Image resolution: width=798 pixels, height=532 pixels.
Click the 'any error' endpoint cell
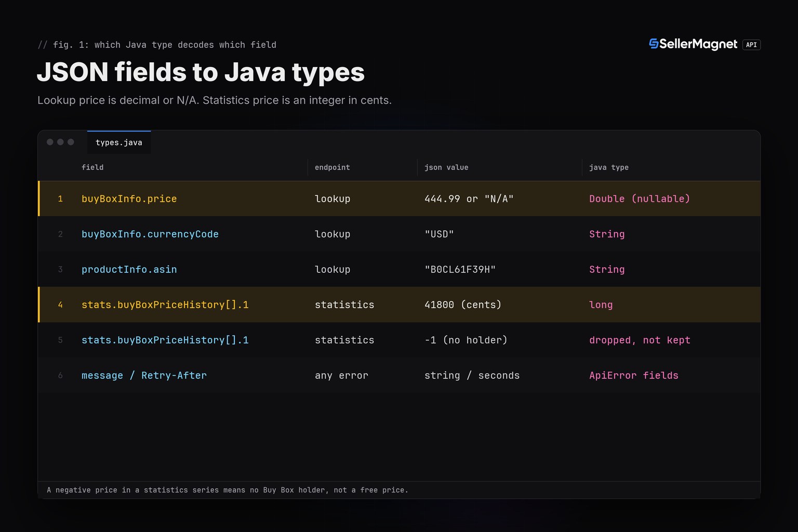pyautogui.click(x=341, y=375)
